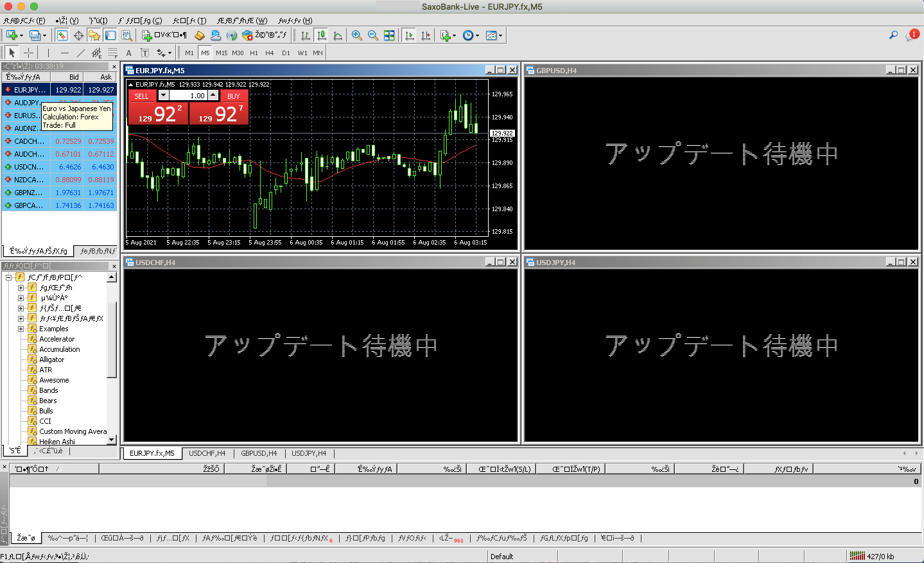The height and width of the screenshot is (563, 924).
Task: Click the Navigator panel vertical scrollbar
Action: click(112, 340)
